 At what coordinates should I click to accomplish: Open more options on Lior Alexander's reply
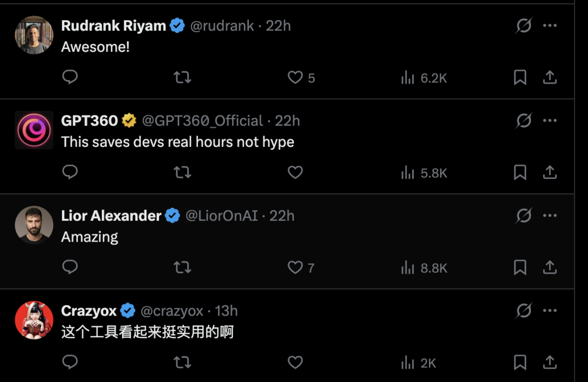click(550, 215)
